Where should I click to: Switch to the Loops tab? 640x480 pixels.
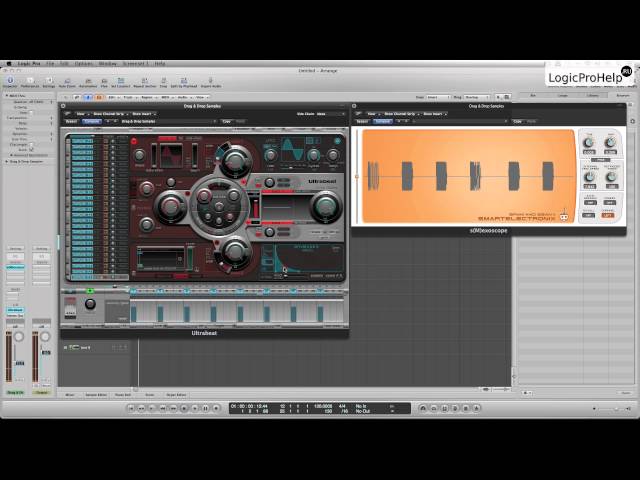[x=562, y=96]
